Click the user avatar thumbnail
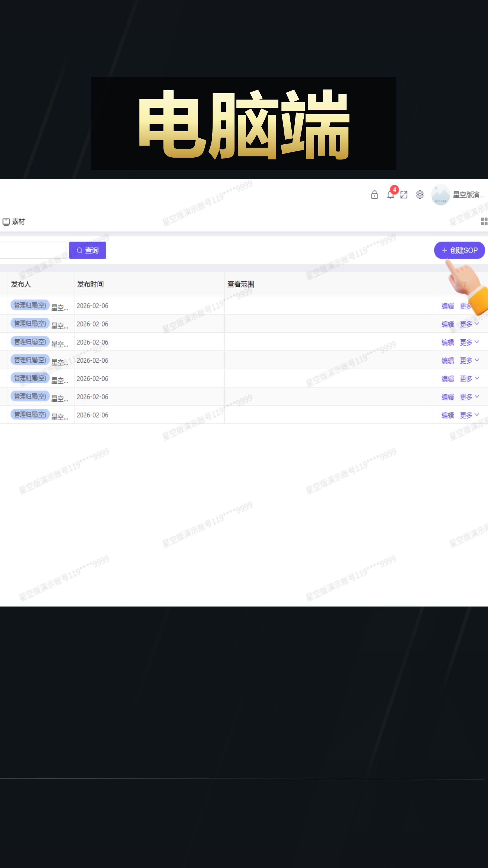The height and width of the screenshot is (868, 488). coord(440,195)
